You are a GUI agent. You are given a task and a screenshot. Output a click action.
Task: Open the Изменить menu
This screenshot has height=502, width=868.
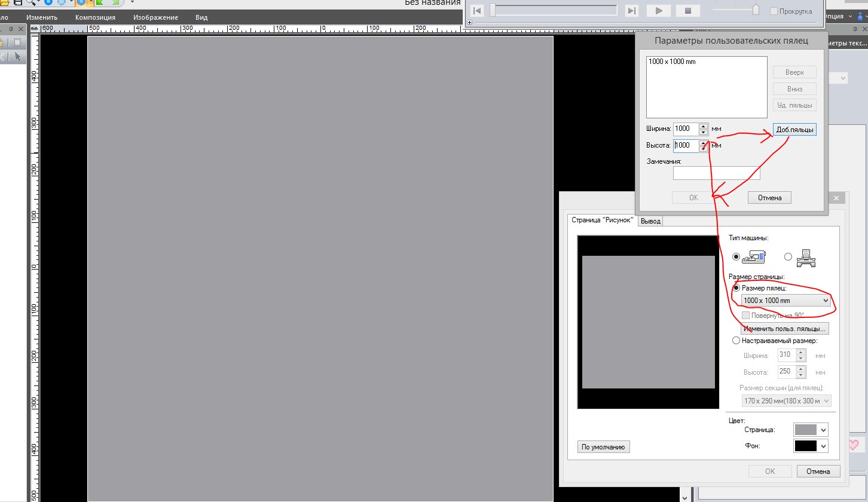(x=42, y=17)
